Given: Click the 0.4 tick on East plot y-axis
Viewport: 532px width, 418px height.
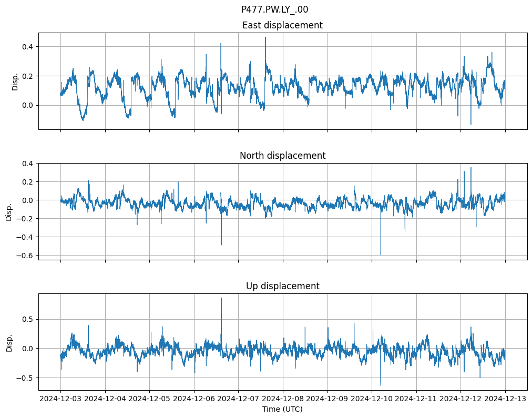Looking at the screenshot, I should click(27, 47).
